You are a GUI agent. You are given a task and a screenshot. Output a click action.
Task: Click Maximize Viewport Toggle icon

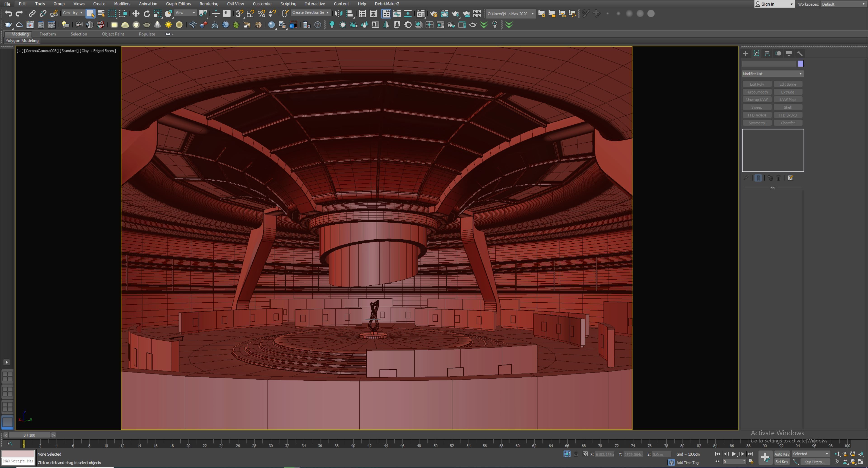[860, 462]
